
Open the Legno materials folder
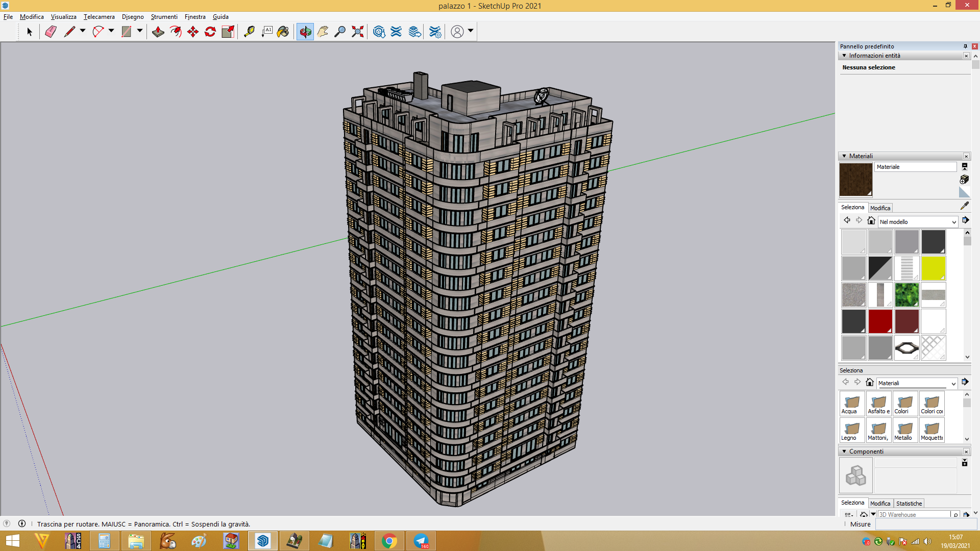pos(852,430)
